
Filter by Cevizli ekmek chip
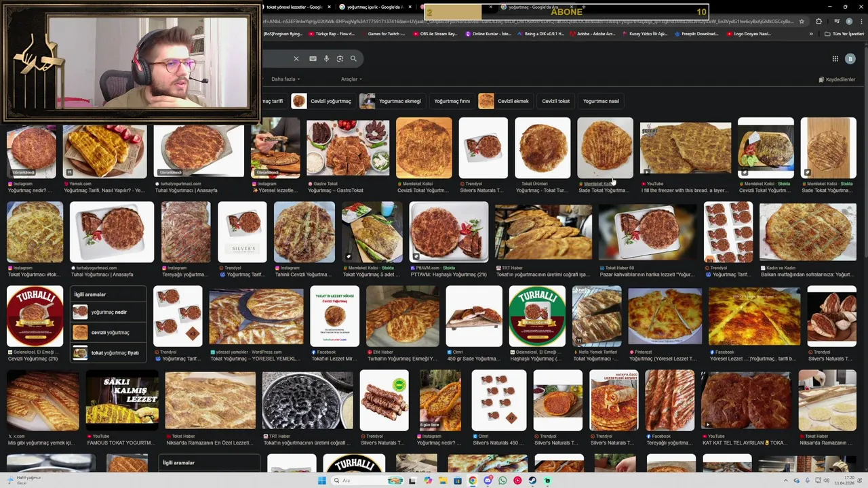click(505, 101)
